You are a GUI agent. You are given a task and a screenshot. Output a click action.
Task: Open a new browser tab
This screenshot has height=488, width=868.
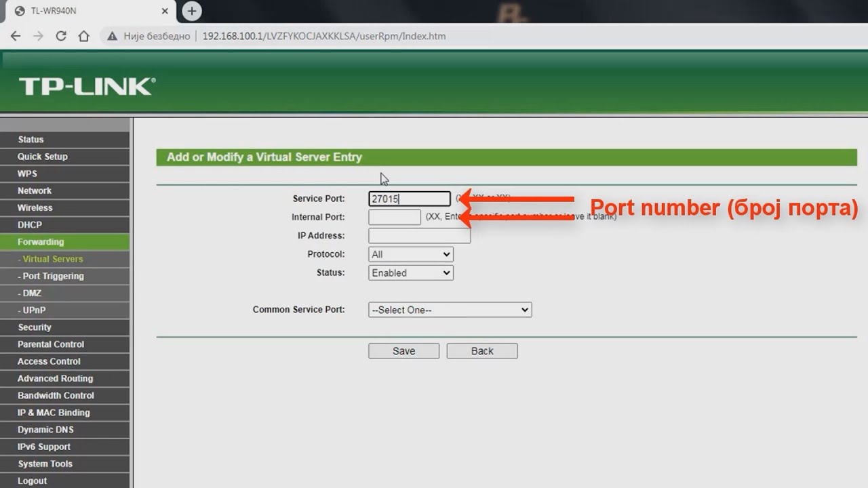(192, 11)
